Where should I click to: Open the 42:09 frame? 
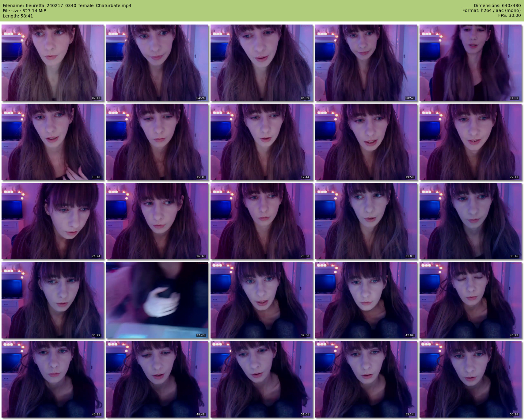click(366, 300)
